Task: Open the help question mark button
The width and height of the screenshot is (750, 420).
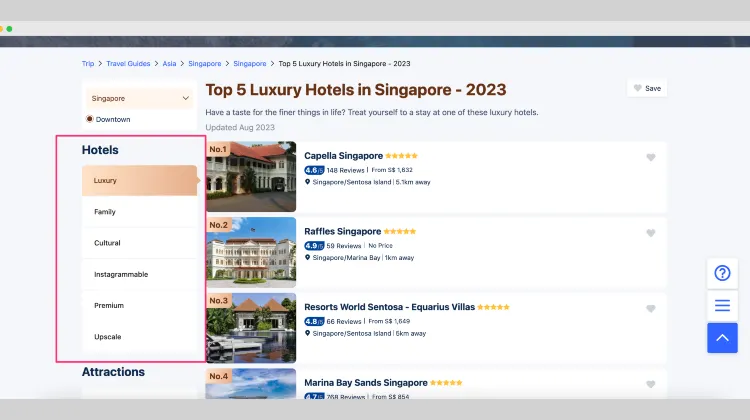Action: [x=722, y=273]
